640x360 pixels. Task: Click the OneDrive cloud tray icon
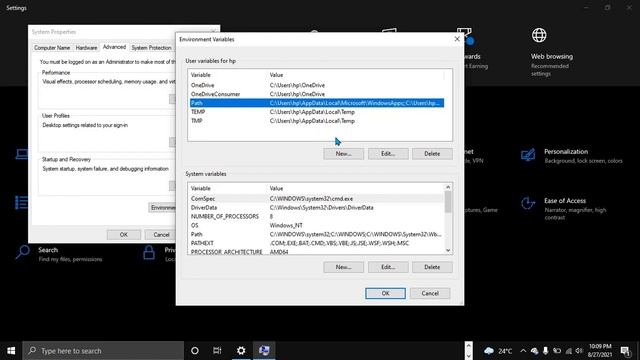tap(534, 351)
